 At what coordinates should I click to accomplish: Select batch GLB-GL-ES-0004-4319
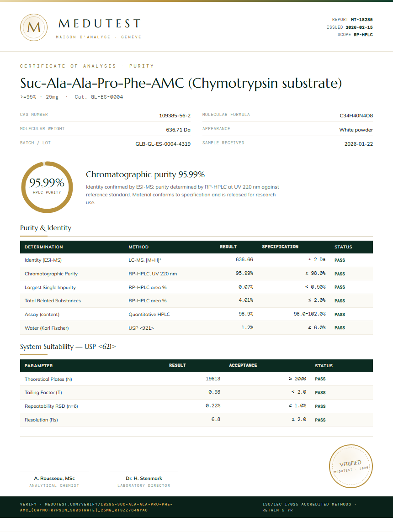163,144
